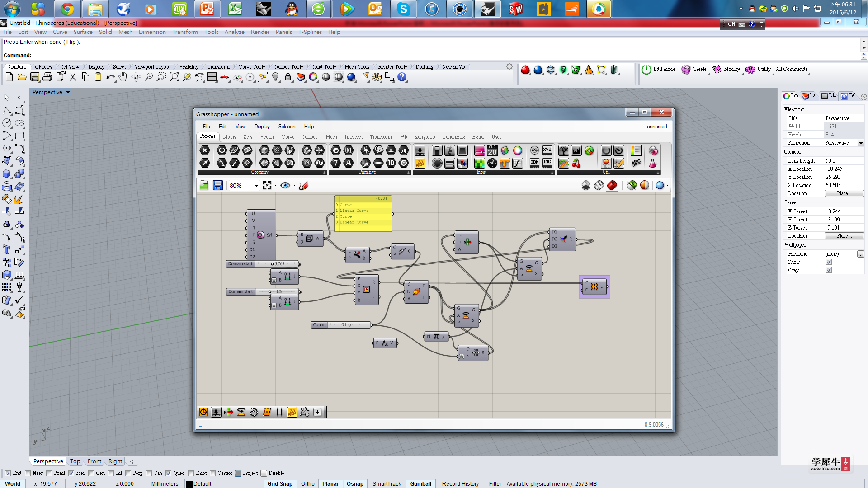Click the Target Location Place button
This screenshot has height=488, width=868.
pos(844,236)
